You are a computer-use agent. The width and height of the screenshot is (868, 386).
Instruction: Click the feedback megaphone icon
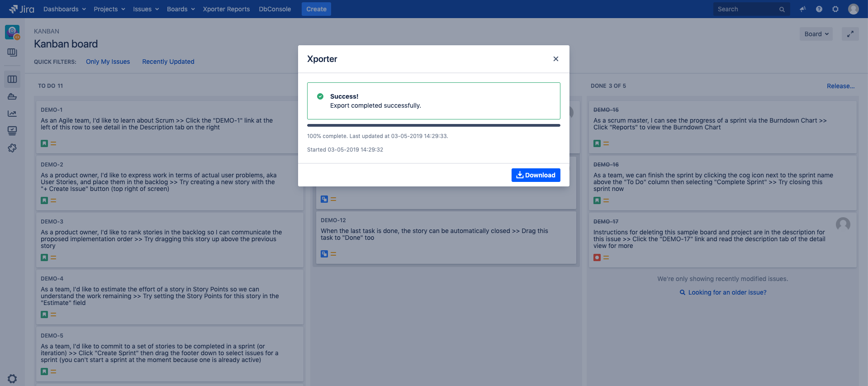802,9
